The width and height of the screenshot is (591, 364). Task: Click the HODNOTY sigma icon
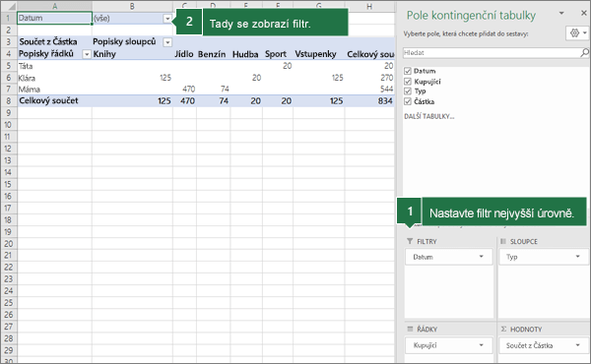click(x=503, y=329)
